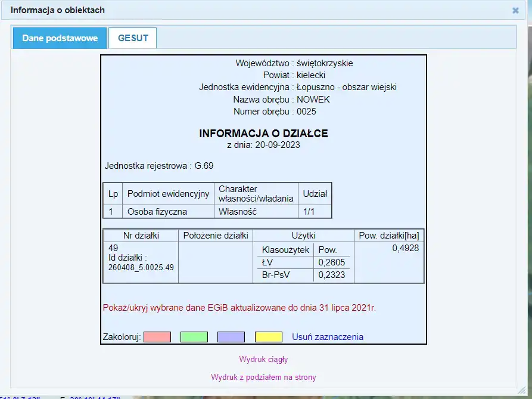Click the dialog title Informacja o obiektach
Viewport: 532px width, 399px height.
[x=58, y=10]
